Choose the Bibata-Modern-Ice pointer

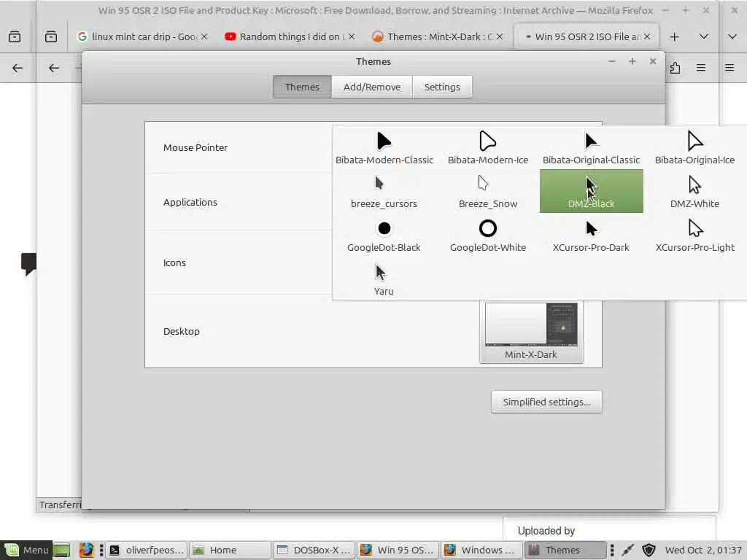(488, 147)
